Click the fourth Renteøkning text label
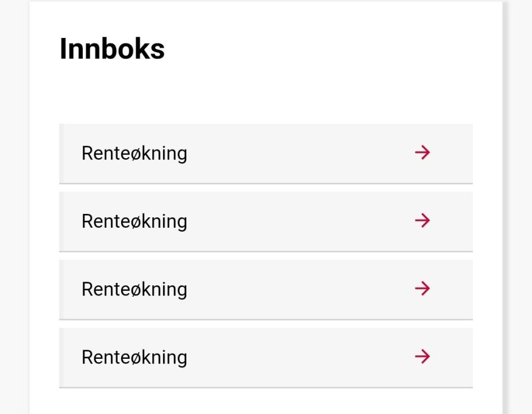Viewport: 532px width, 414px height. tap(134, 358)
